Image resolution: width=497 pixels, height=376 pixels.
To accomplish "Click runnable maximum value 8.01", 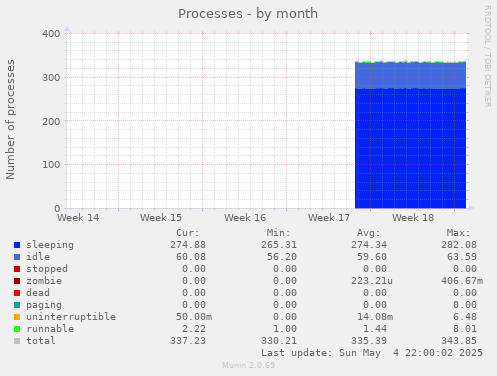I will 465,329.
